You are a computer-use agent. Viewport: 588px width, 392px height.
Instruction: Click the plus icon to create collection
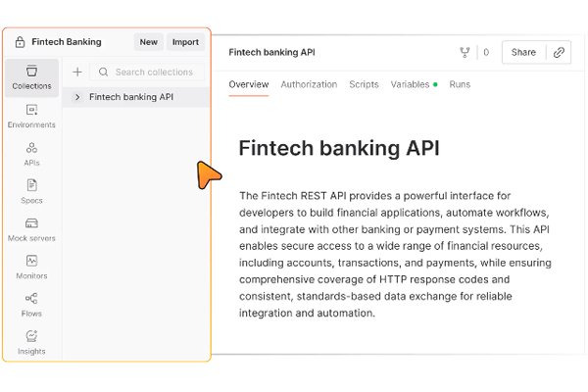click(x=77, y=73)
